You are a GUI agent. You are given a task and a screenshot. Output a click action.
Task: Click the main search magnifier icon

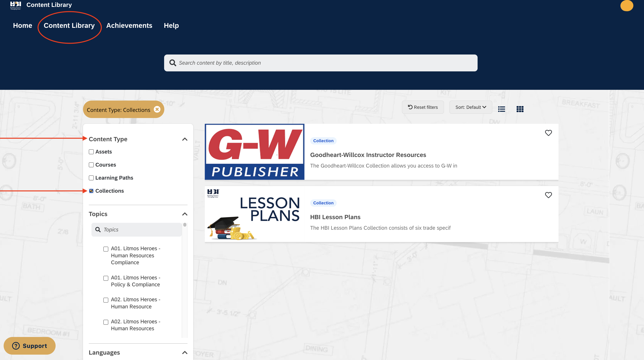(x=173, y=63)
